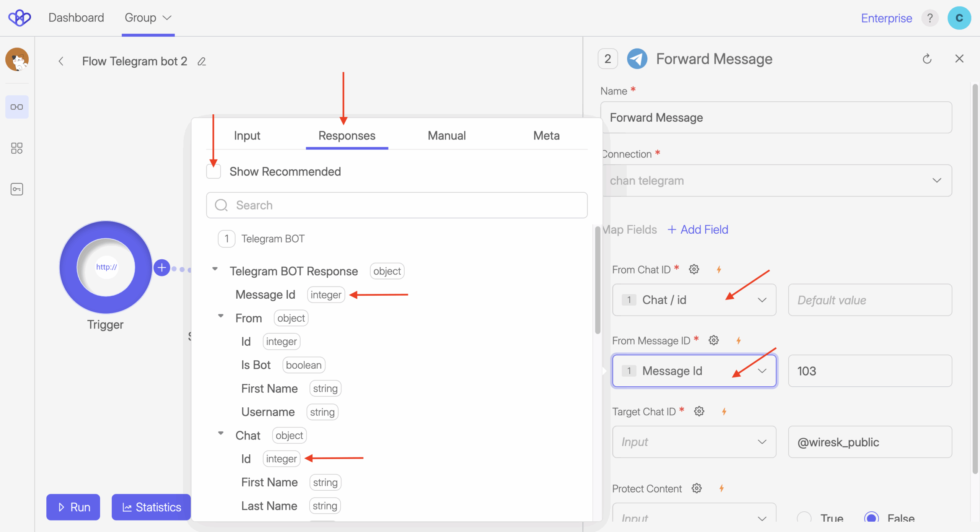
Task: Switch to the Manual tab
Action: tap(446, 135)
